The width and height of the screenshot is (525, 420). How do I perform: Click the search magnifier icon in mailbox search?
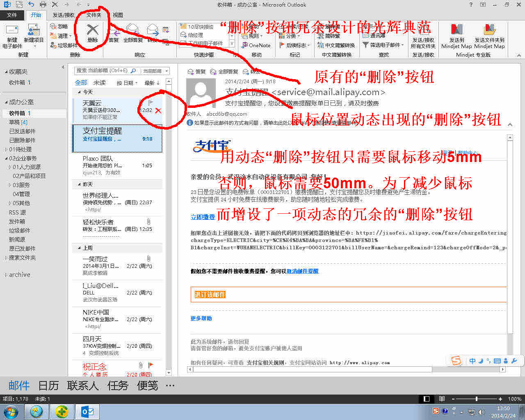(x=133, y=71)
